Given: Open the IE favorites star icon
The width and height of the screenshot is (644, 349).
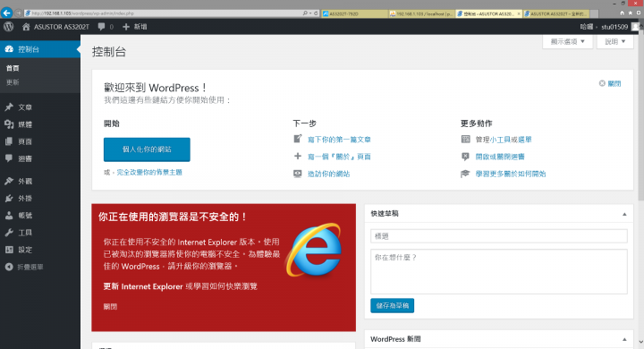Looking at the screenshot, I should [631, 13].
